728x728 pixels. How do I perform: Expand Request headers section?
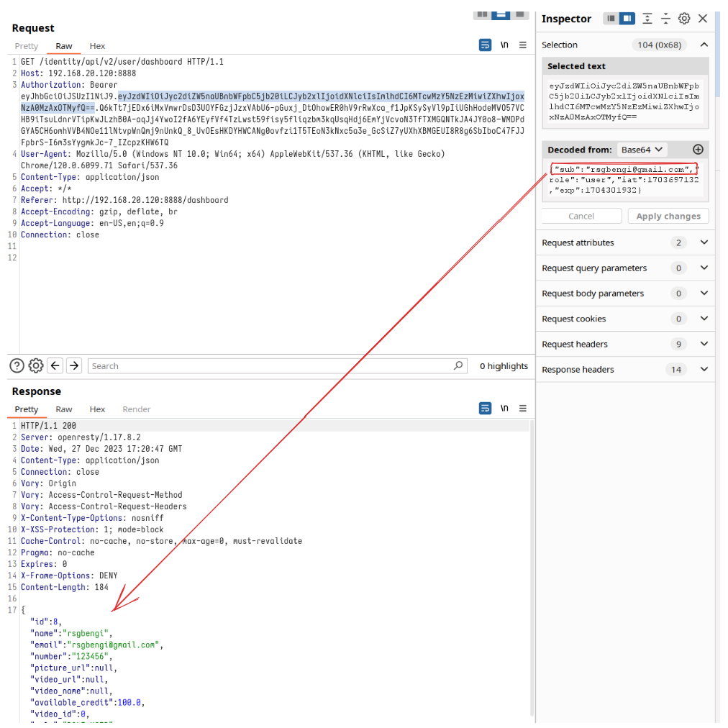tap(704, 345)
